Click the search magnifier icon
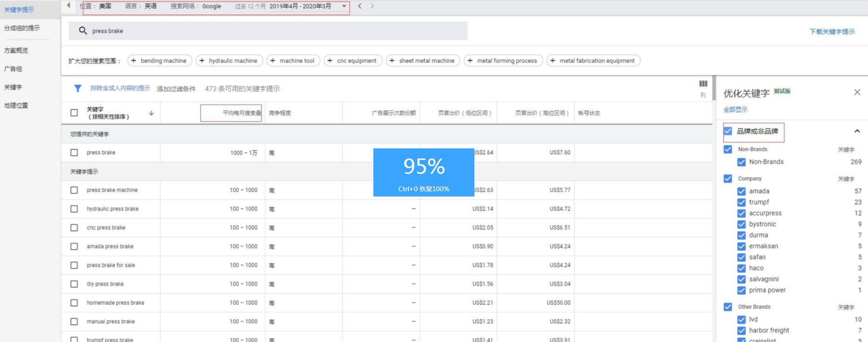This screenshot has width=868, height=342. point(83,30)
